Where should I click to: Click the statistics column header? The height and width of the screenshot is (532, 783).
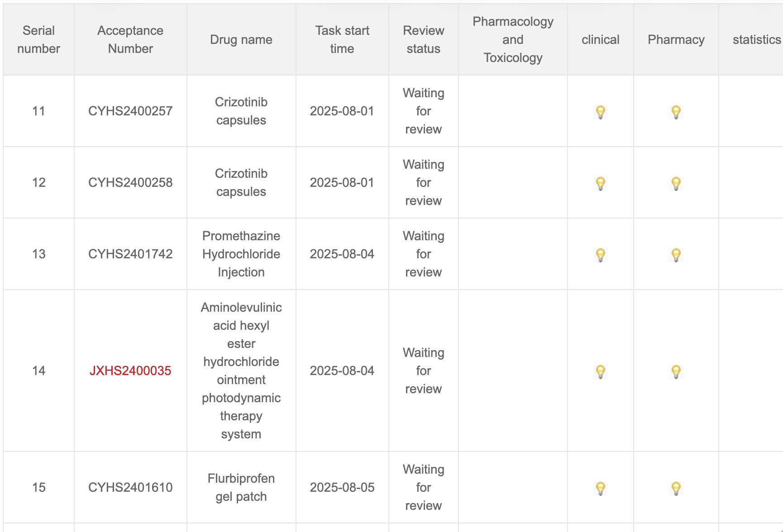point(756,40)
